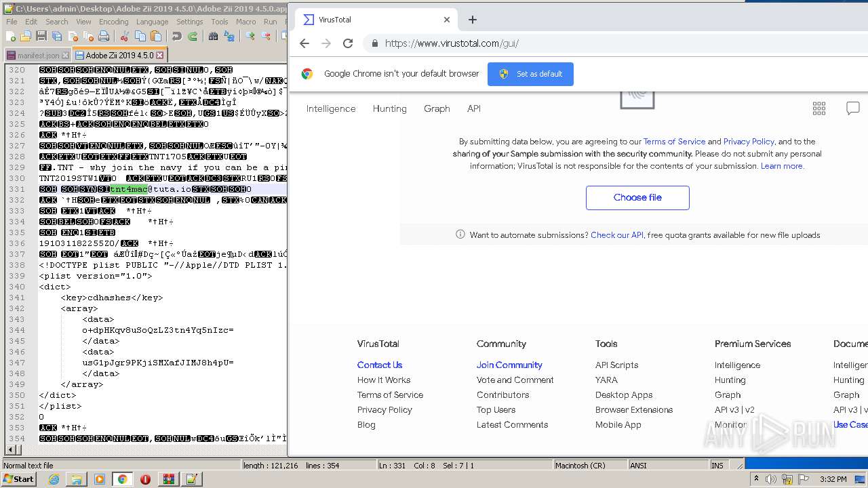Create a new document in Notepad++
Screen dimensions: 868x488
10,36
